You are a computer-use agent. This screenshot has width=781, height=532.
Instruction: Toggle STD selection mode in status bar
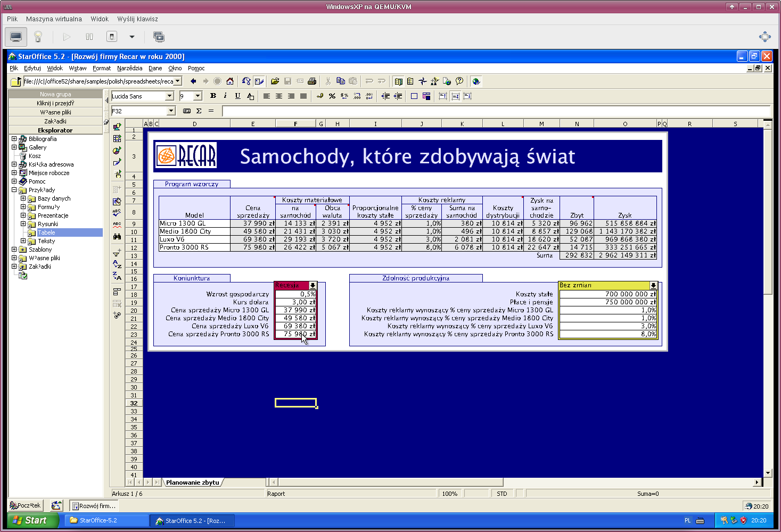pos(502,494)
